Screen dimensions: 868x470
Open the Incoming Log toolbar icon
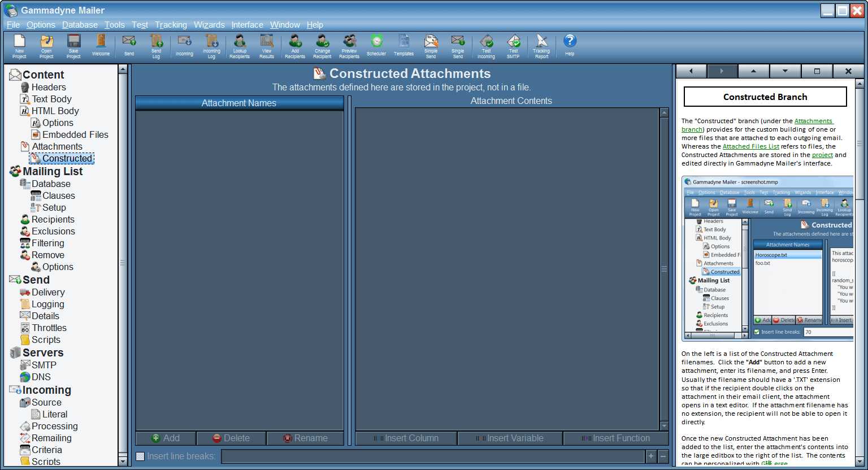tap(211, 46)
